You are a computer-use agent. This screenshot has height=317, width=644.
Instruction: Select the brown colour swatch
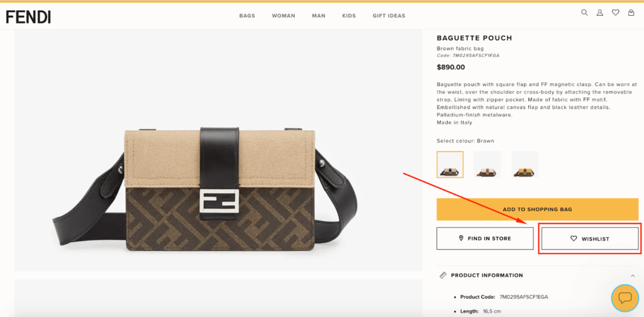tap(450, 165)
